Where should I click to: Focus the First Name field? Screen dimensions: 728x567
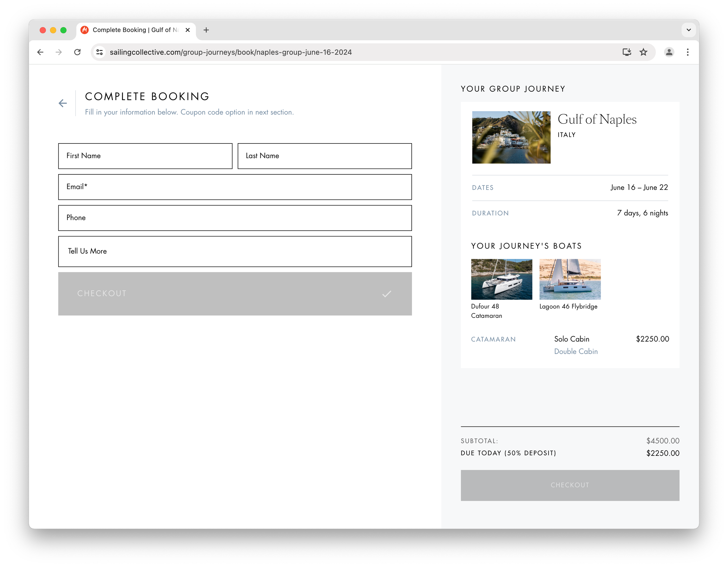coord(145,156)
